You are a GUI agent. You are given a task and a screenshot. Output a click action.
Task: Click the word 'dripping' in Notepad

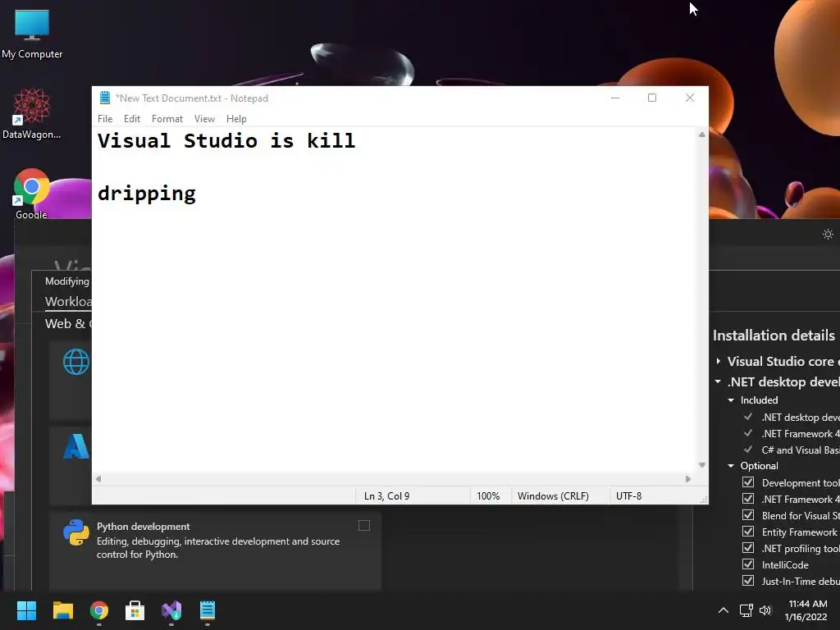147,194
